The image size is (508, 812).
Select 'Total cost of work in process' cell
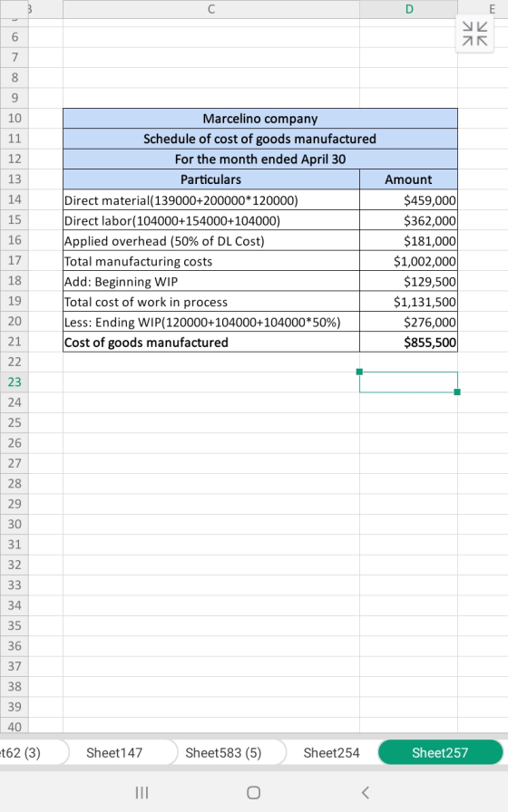point(211,302)
